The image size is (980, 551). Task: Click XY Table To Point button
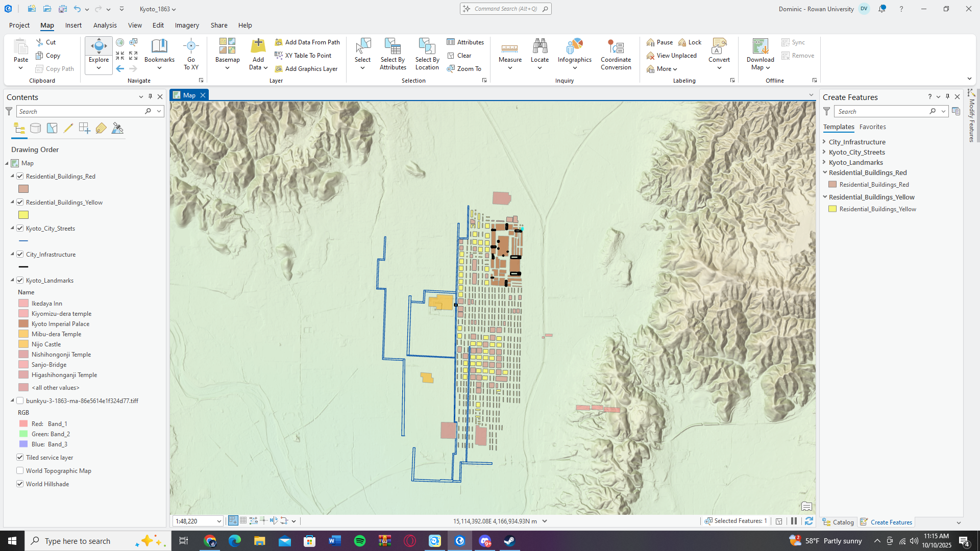point(303,56)
